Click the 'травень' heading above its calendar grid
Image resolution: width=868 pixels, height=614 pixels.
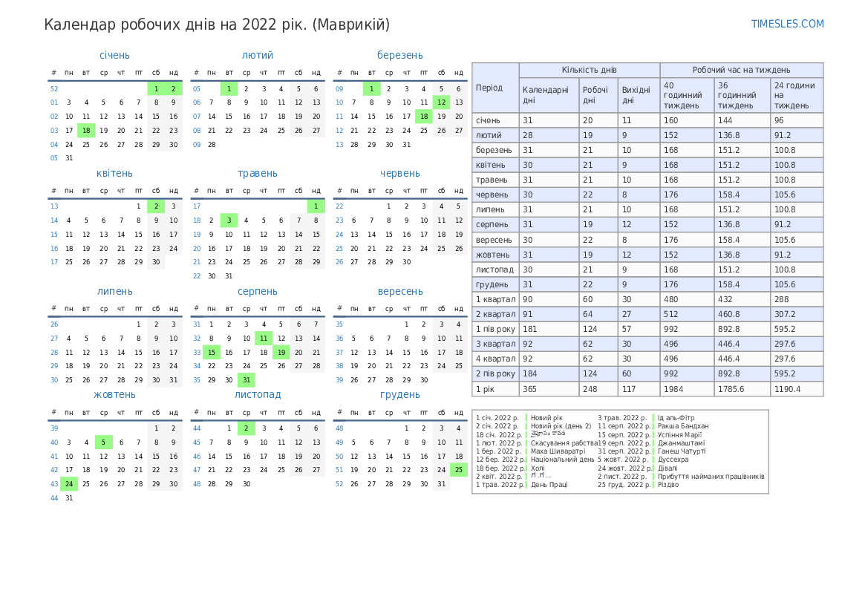[x=258, y=173]
